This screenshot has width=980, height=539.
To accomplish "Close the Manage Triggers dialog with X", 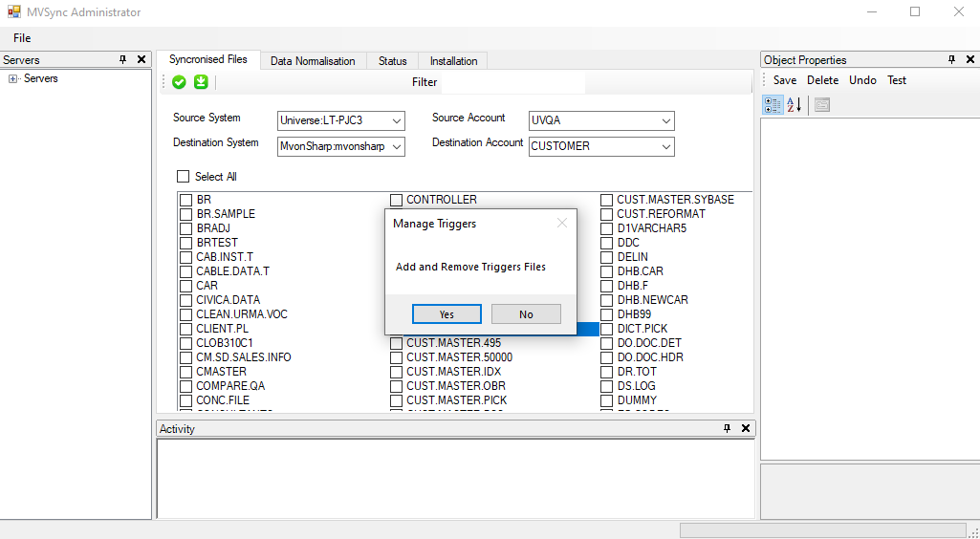I will [562, 223].
